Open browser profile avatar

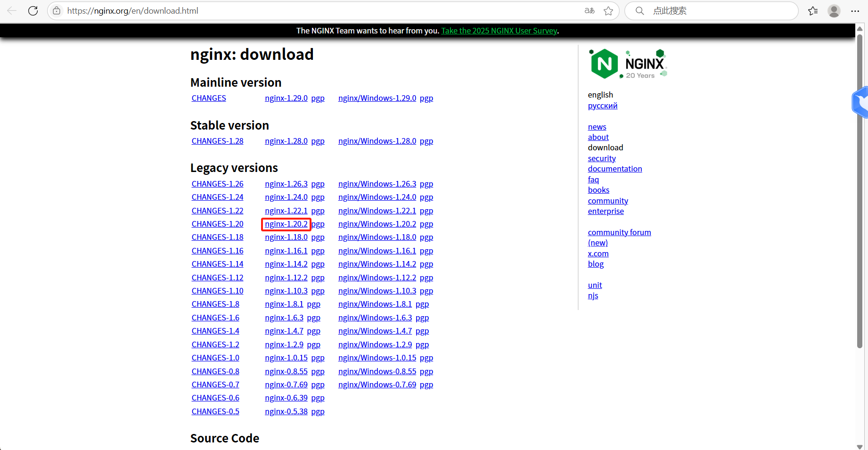pyautogui.click(x=834, y=10)
